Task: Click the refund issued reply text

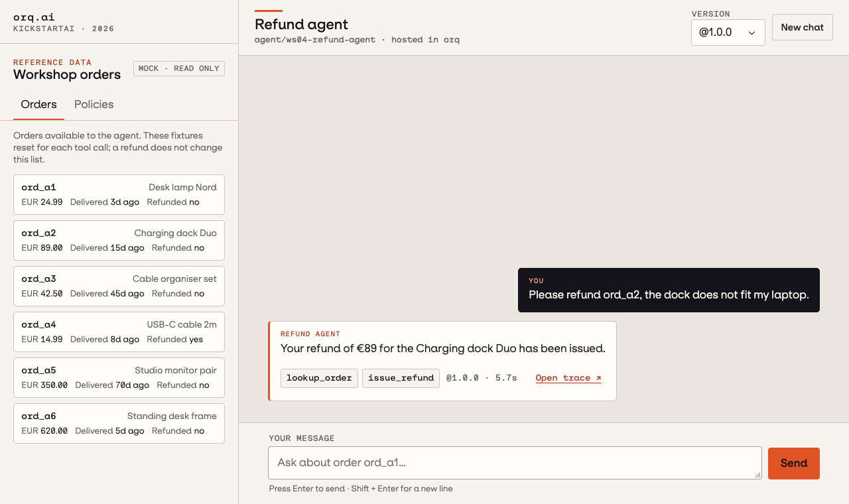Action: pos(443,348)
